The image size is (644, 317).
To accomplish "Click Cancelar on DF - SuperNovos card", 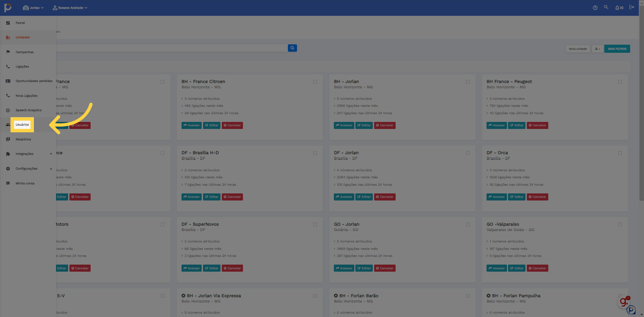I will [x=232, y=268].
